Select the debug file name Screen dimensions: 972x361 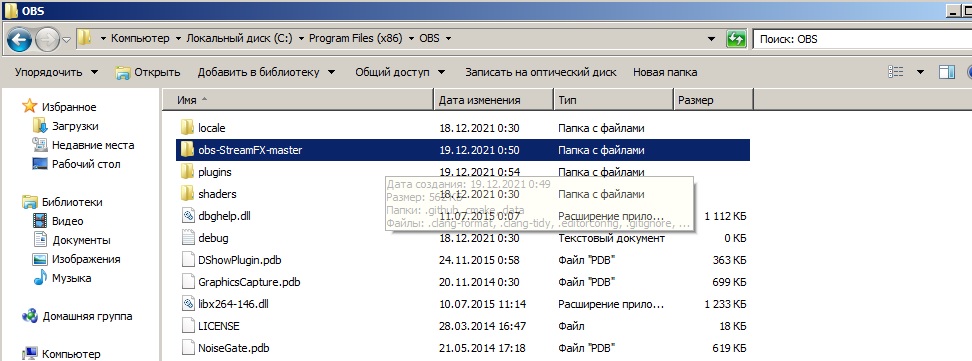coord(213,238)
